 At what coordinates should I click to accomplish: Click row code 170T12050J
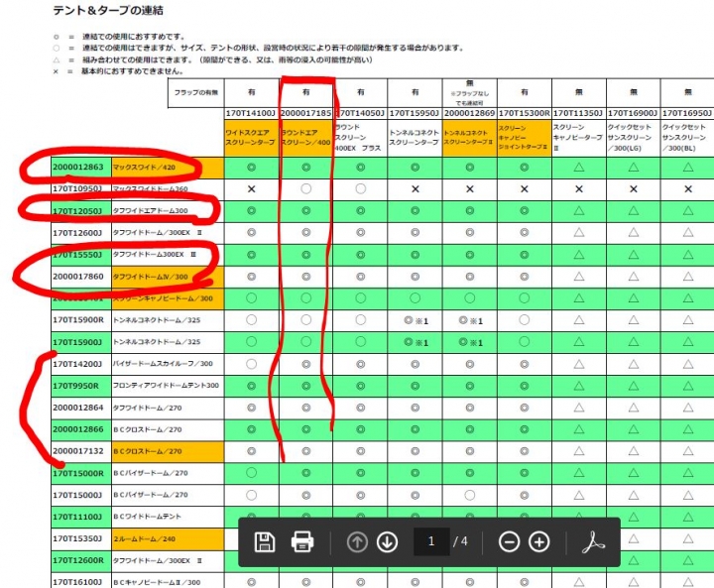tap(77, 211)
